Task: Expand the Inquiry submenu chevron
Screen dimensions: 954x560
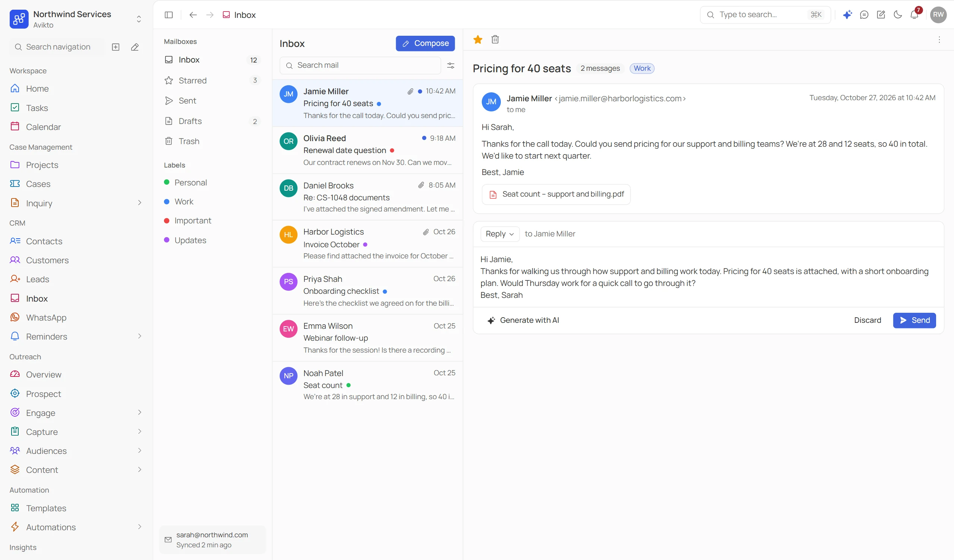Action: click(x=140, y=203)
